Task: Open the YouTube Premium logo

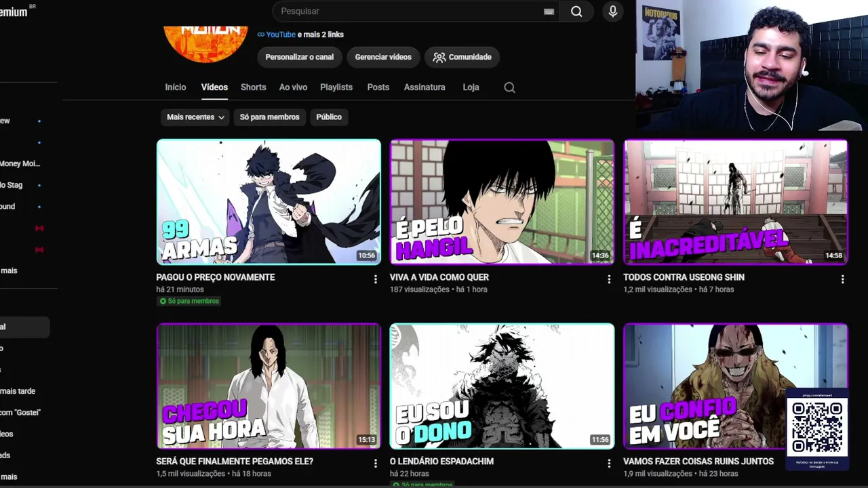Action: pyautogui.click(x=16, y=11)
